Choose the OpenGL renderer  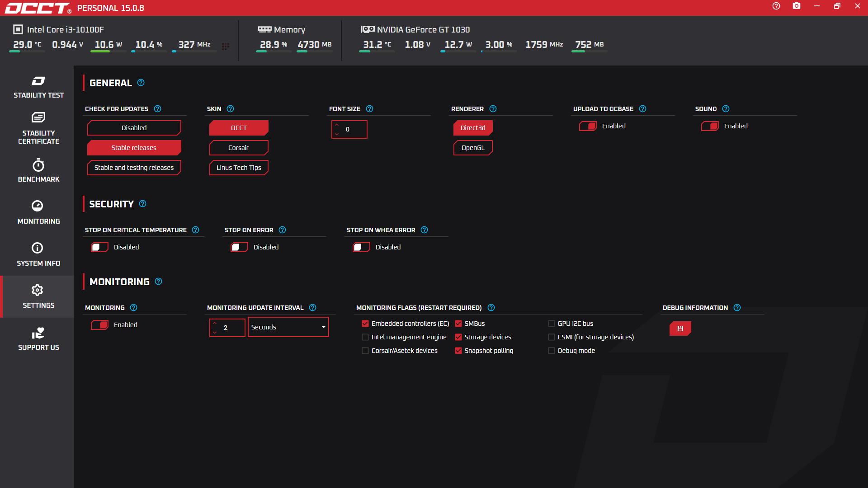pos(473,148)
